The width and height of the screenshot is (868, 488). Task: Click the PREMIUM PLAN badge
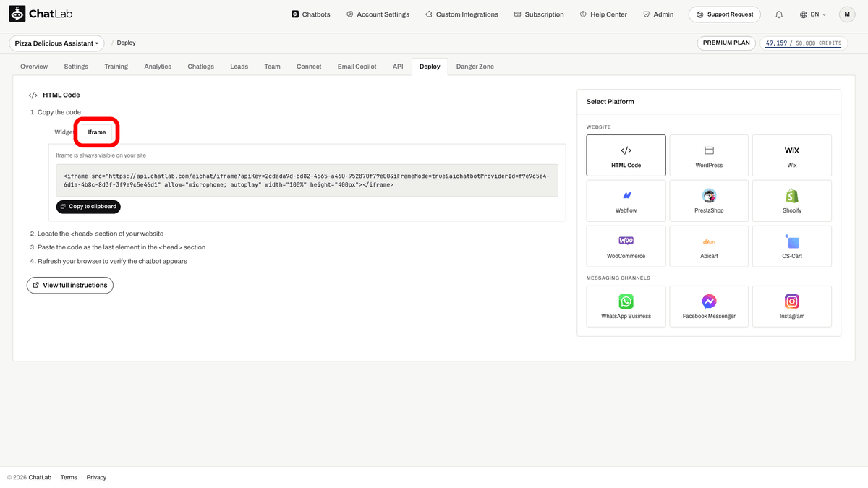coord(726,43)
